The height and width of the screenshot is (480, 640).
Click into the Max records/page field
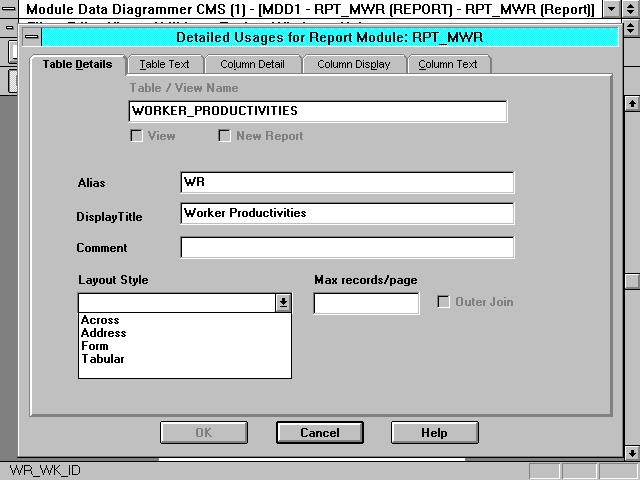point(366,303)
